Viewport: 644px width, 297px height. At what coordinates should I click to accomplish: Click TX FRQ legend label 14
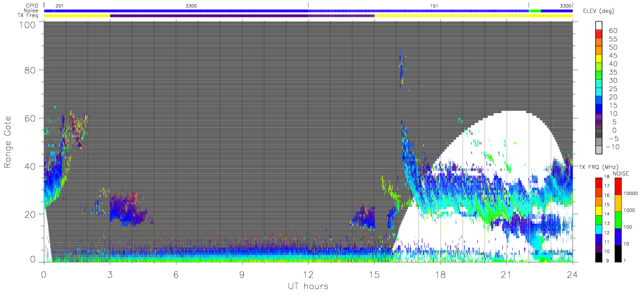tap(607, 214)
